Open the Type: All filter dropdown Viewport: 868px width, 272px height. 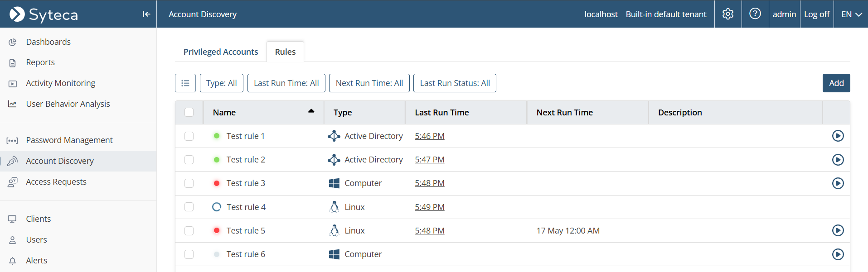click(x=221, y=83)
